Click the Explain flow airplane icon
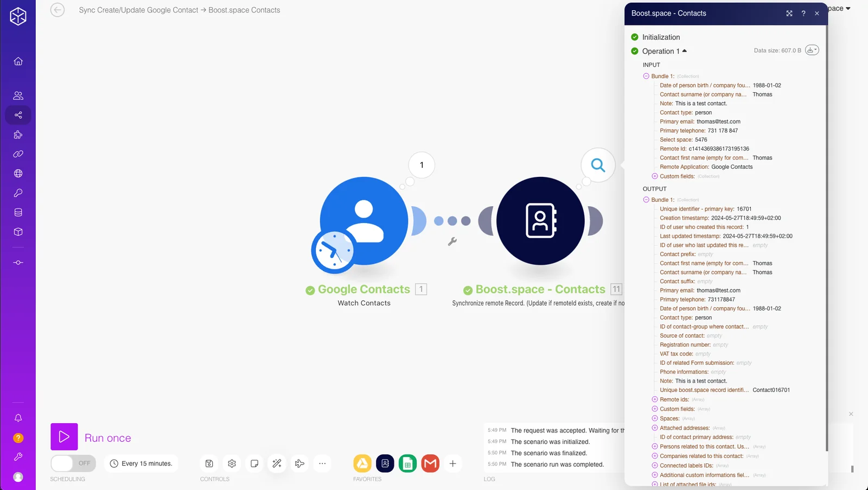 coord(299,463)
